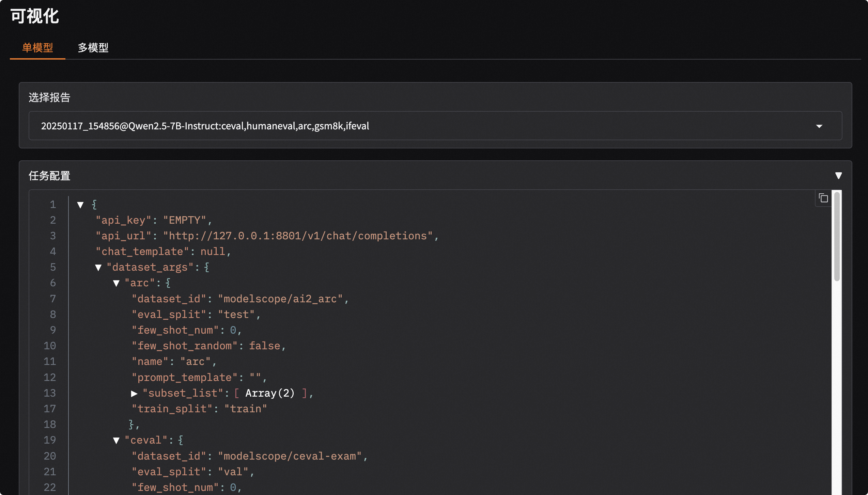Image resolution: width=868 pixels, height=495 pixels.
Task: Collapse the 任务配置 panel arrow
Action: point(838,176)
